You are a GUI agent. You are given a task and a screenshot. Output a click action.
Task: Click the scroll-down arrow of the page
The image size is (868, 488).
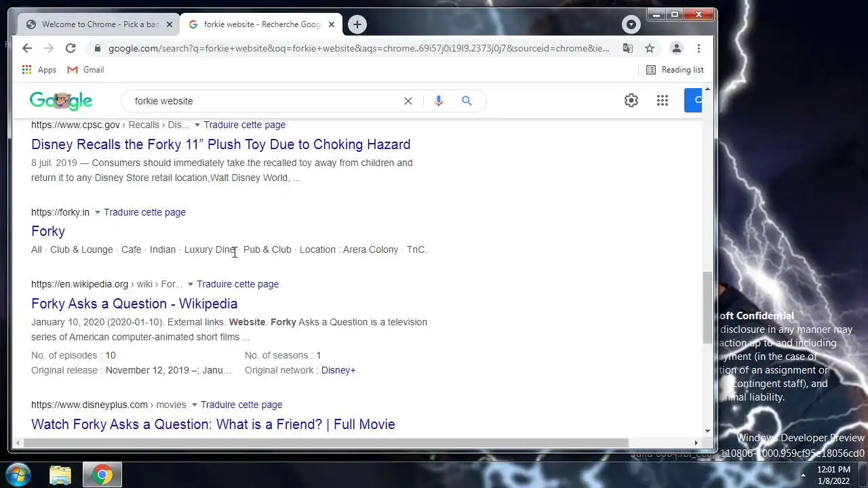tap(707, 431)
